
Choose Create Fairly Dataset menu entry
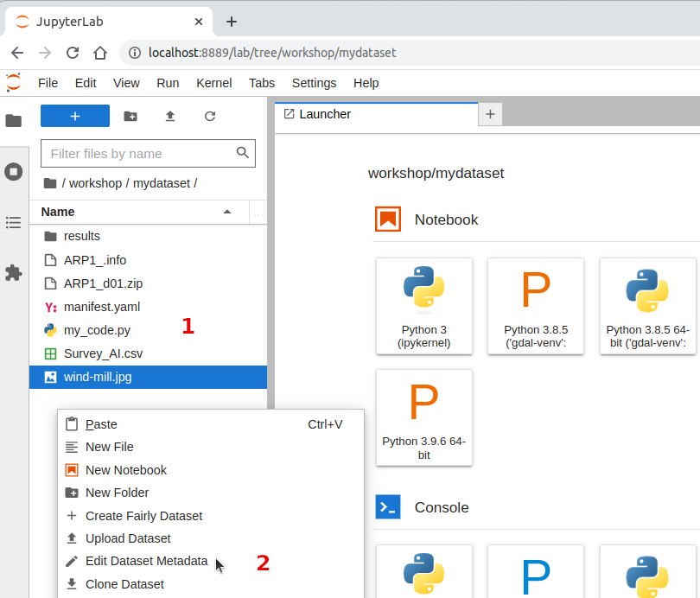211,516
